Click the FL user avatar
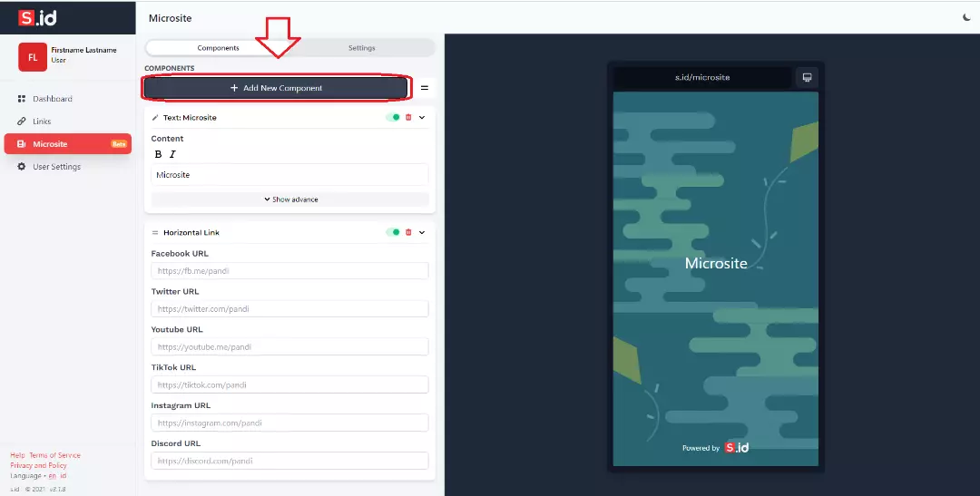The image size is (980, 496). [33, 56]
